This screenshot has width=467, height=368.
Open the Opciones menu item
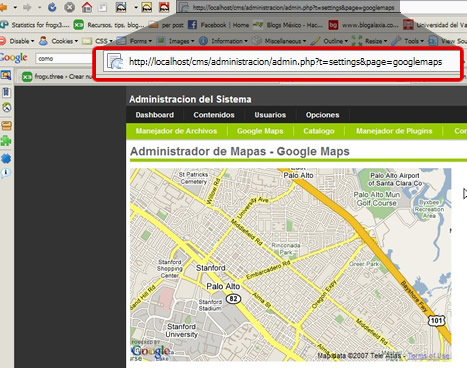tap(322, 115)
